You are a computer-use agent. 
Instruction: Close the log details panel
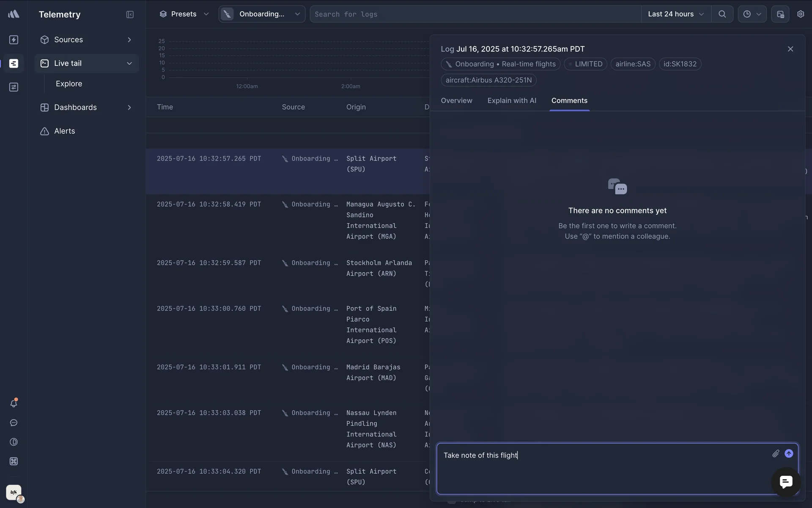tap(790, 49)
